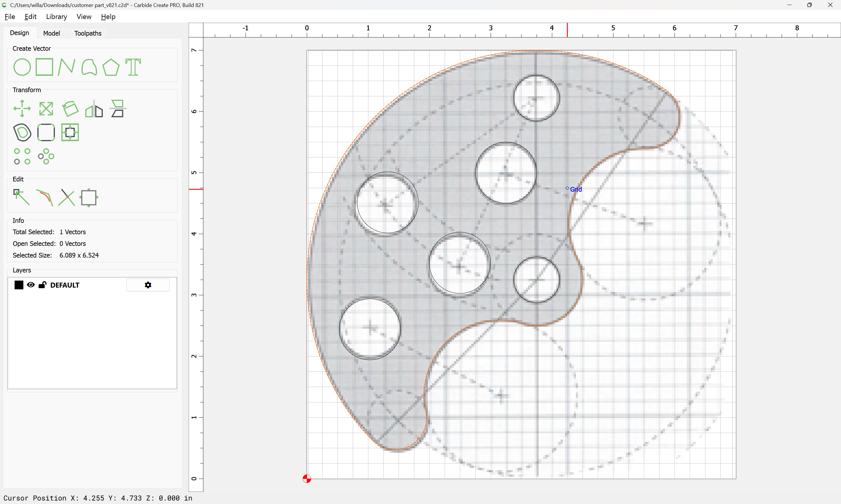
Task: Select the Rectangle vector tool
Action: click(44, 67)
